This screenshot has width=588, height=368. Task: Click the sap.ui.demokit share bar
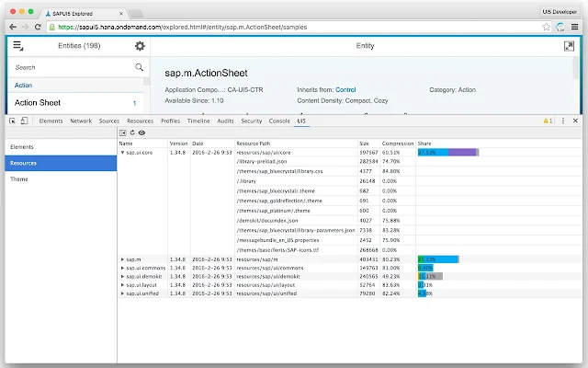(x=430, y=276)
